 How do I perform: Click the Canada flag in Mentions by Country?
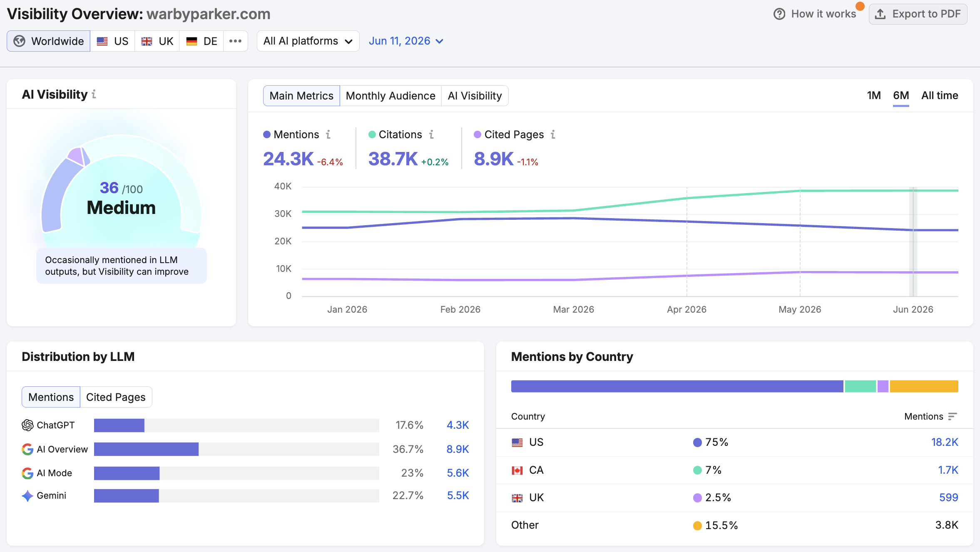(517, 470)
